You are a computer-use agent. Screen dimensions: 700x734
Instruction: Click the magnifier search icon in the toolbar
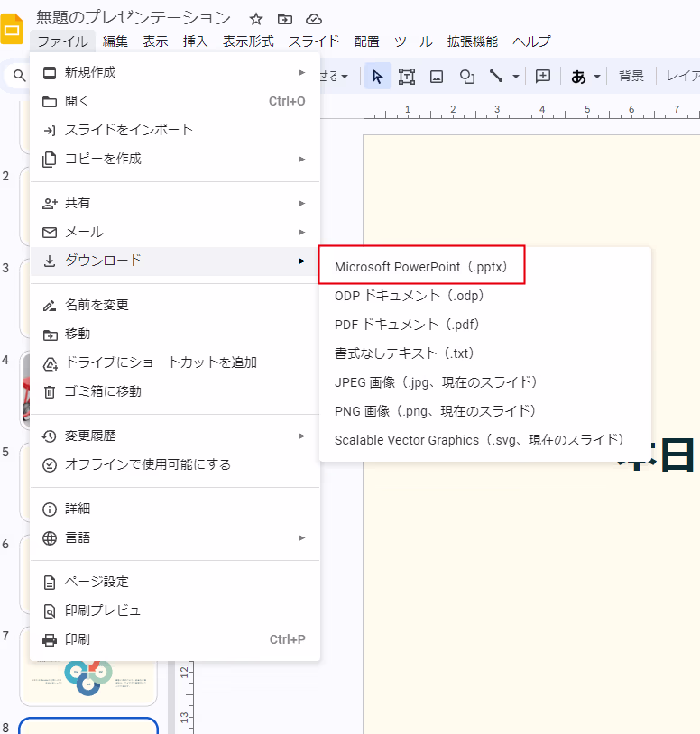tap(19, 76)
